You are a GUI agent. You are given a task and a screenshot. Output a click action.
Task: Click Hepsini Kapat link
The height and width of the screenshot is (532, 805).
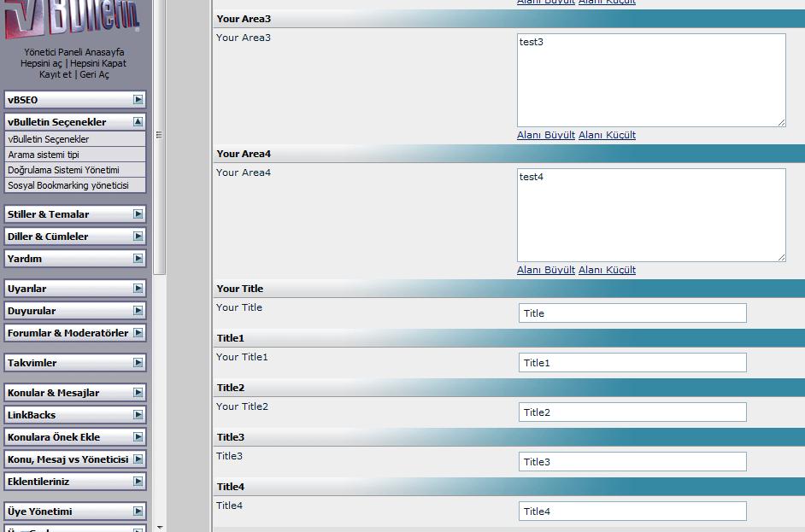click(98, 63)
